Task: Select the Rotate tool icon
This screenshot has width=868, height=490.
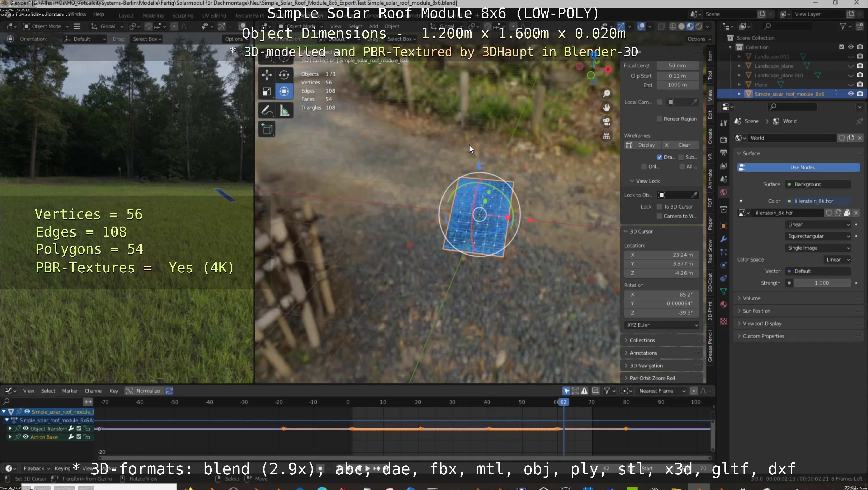Action: 284,75
